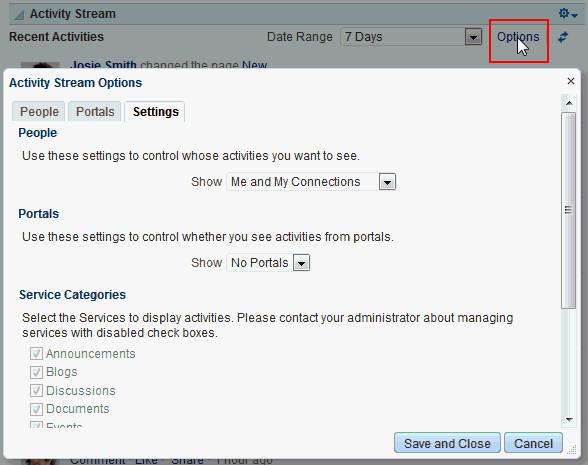Image resolution: width=588 pixels, height=465 pixels.
Task: Click the Josie Smith name link
Action: click(x=104, y=64)
